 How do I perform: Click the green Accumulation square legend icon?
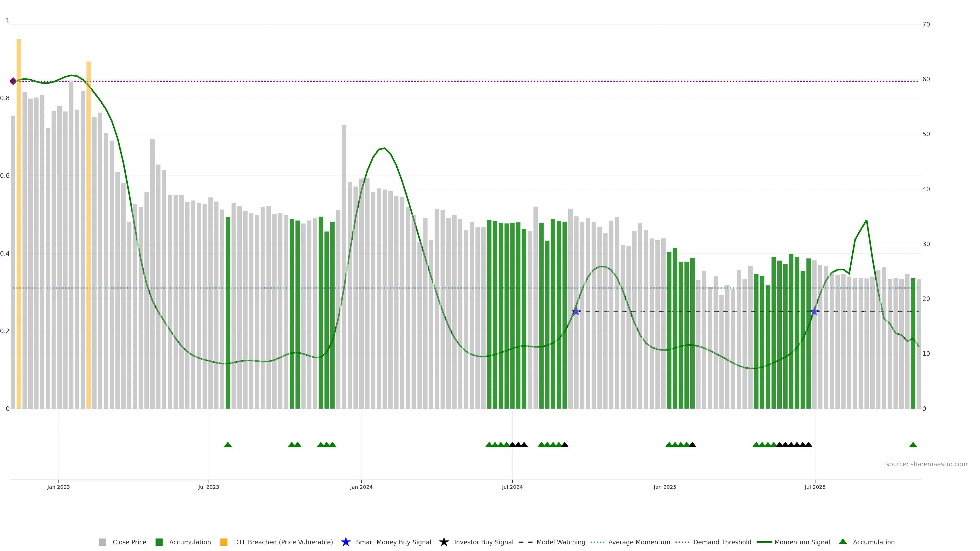159,542
